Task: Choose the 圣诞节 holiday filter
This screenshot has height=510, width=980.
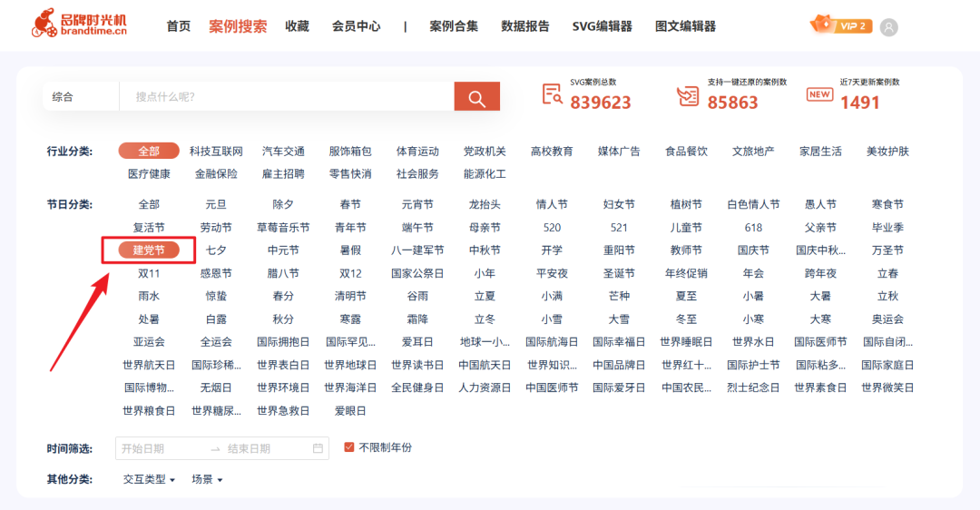Action: click(x=619, y=273)
